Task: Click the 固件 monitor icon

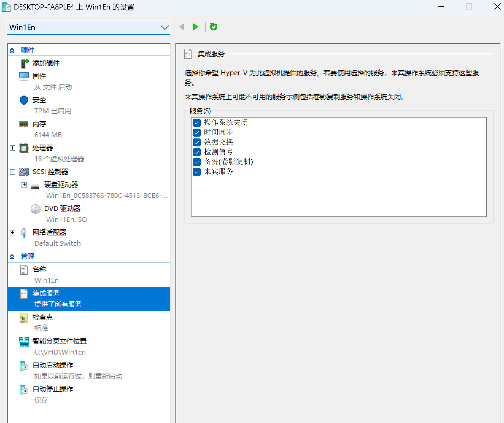Action: pyautogui.click(x=24, y=76)
